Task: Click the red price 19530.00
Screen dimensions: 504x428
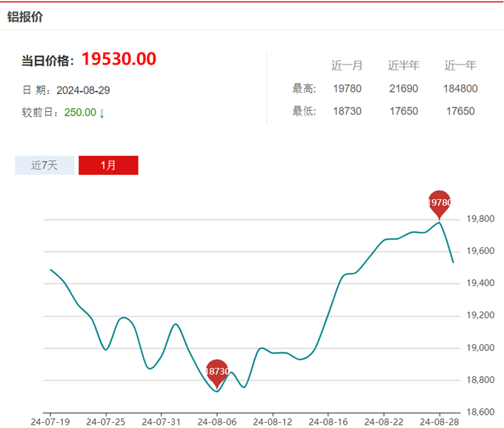Action: 119,59
